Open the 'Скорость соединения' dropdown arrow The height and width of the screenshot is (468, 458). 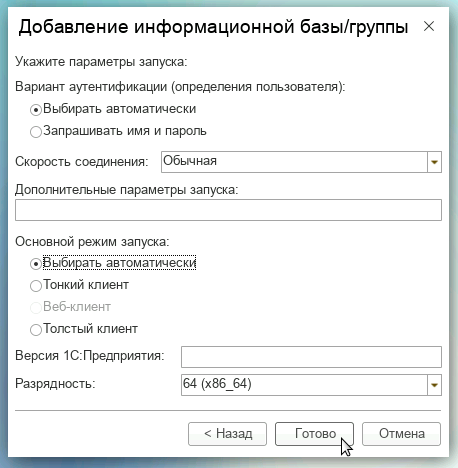434,162
